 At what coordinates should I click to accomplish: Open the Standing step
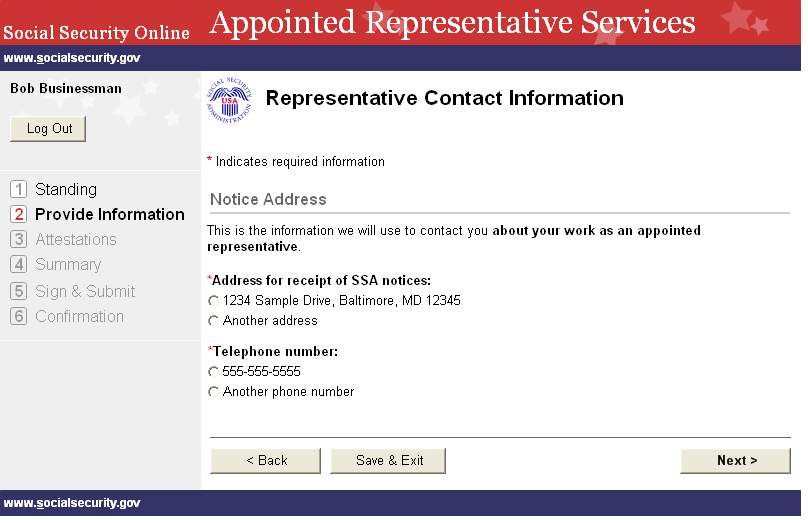pos(66,189)
